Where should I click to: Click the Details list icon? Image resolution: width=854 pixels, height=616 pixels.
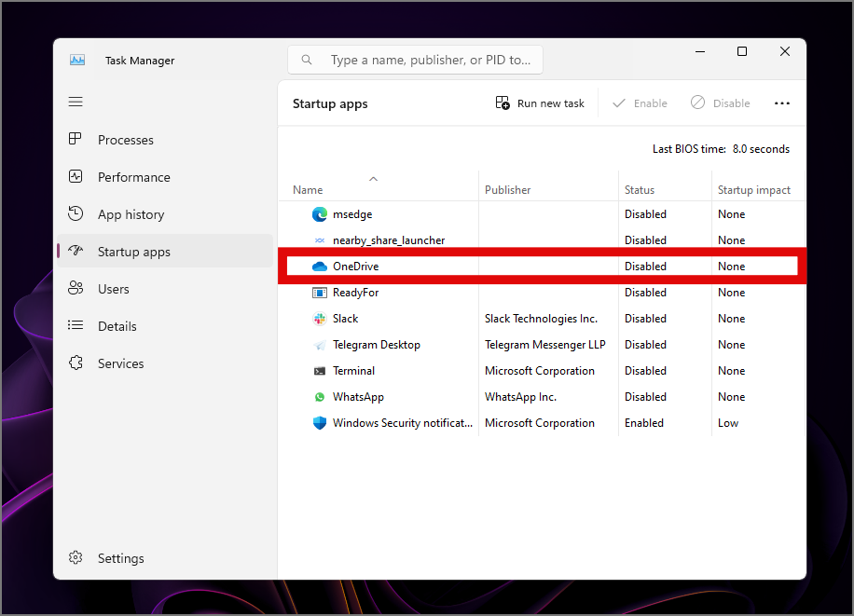click(76, 325)
